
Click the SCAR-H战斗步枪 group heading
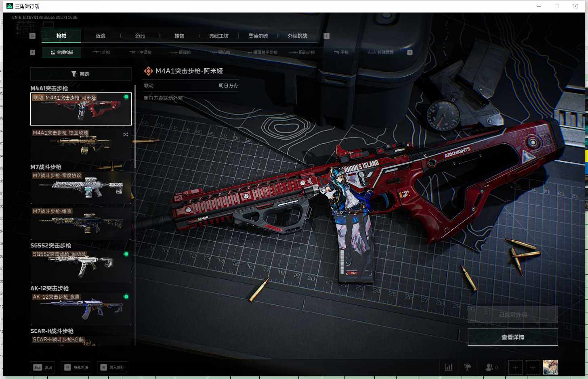52,331
